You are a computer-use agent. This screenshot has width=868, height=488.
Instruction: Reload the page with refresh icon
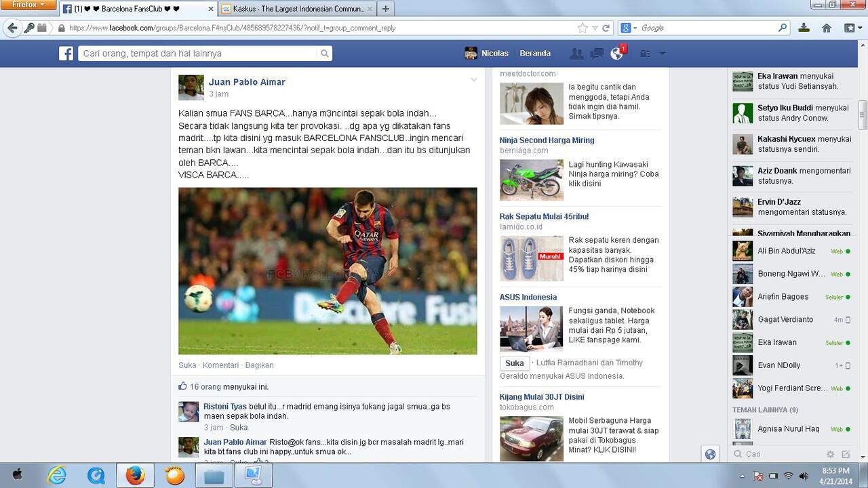click(606, 28)
